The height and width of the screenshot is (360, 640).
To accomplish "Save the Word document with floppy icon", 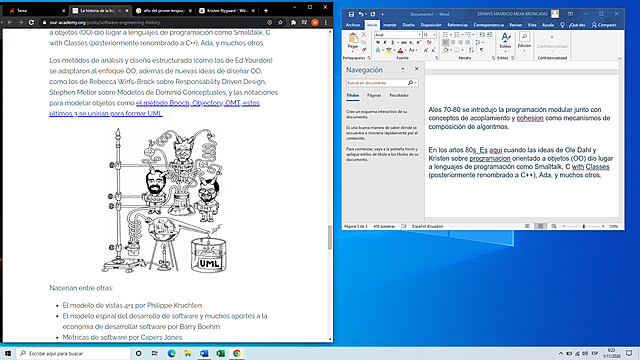I will tap(351, 14).
